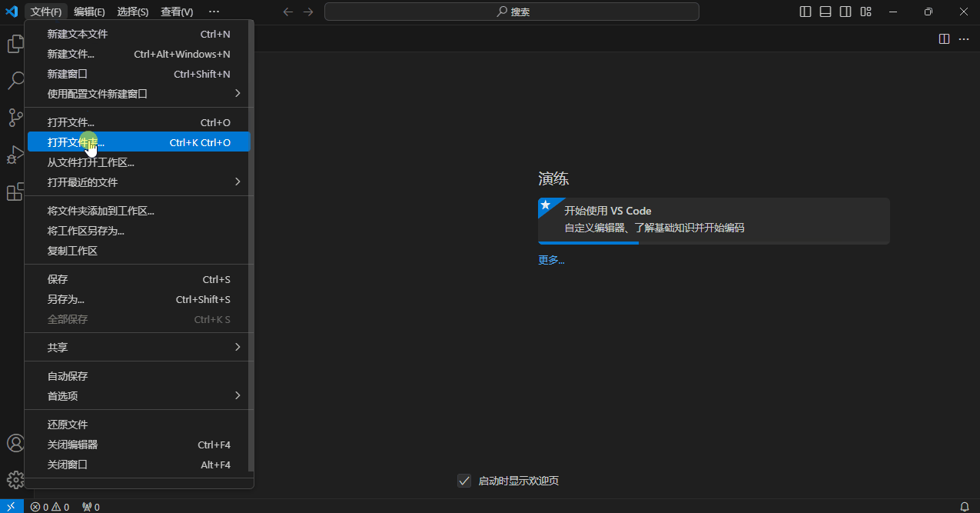This screenshot has height=513, width=980.
Task: Click the Remote indicator in status bar
Action: click(10, 507)
